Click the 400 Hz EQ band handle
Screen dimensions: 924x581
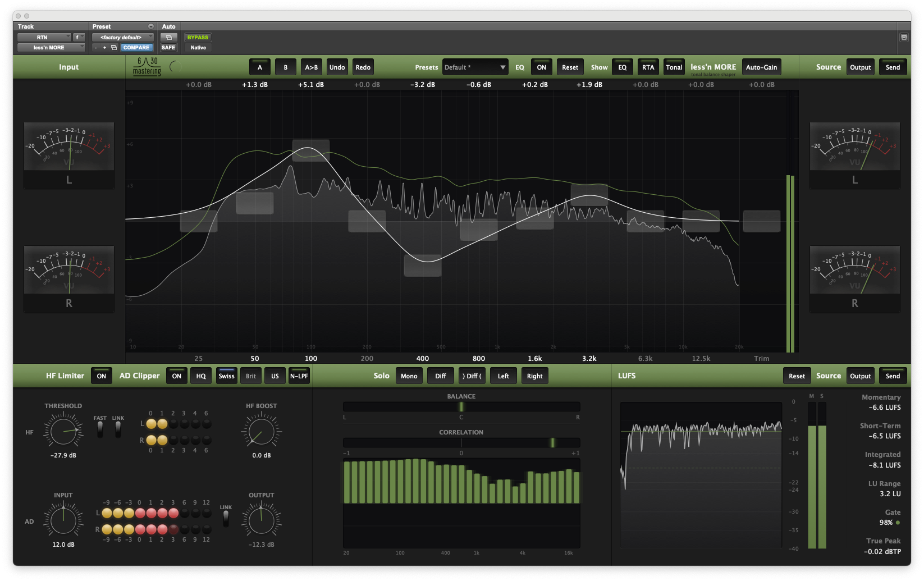423,266
